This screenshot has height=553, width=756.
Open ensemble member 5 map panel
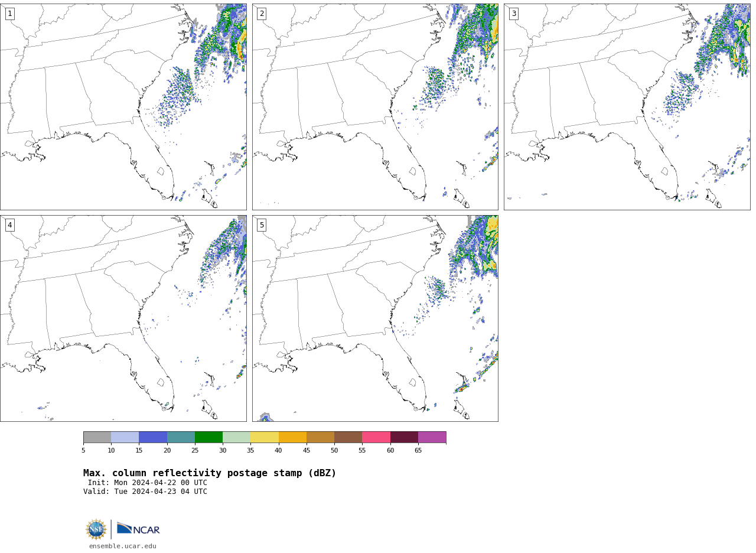coord(375,318)
